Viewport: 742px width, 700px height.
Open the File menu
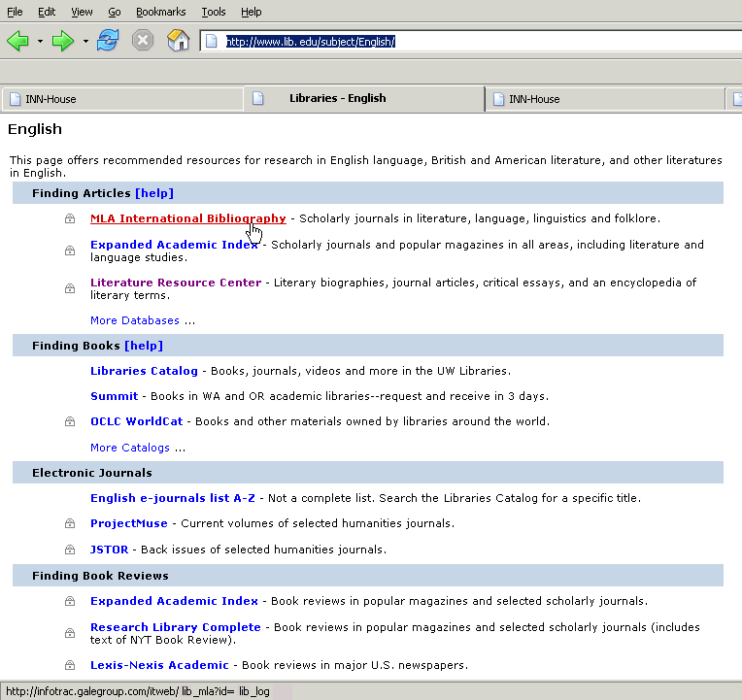[15, 12]
